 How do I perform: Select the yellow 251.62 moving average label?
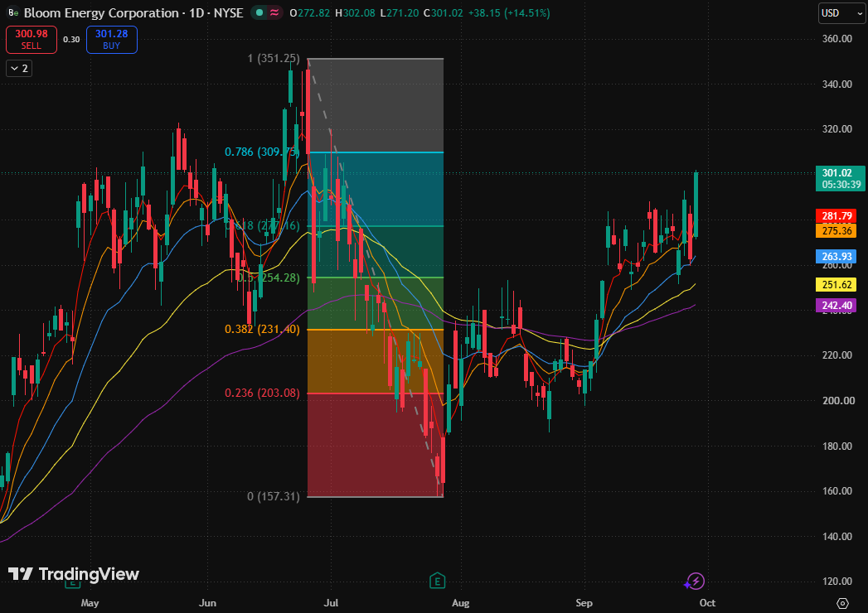click(836, 285)
